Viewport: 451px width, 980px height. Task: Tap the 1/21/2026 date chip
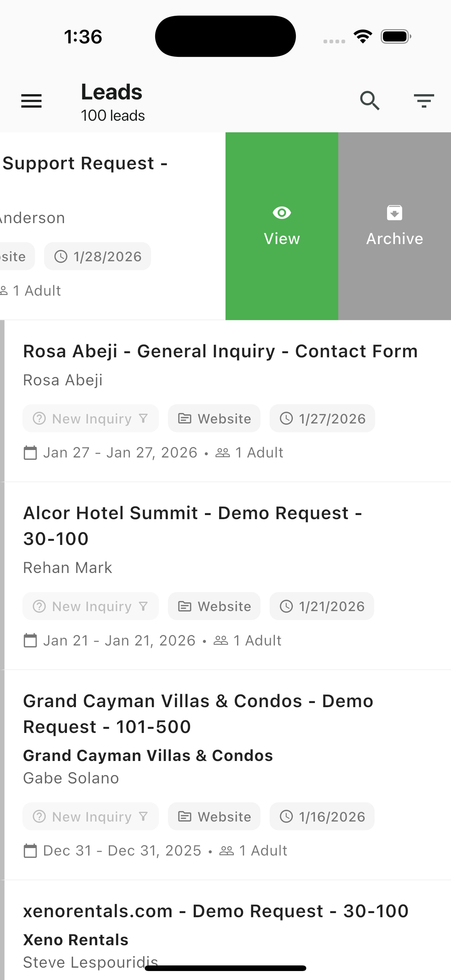(322, 606)
